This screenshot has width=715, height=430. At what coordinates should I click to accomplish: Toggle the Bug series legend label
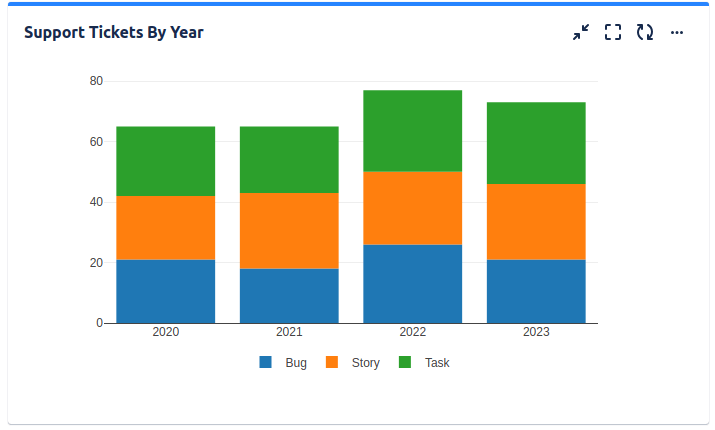coord(296,363)
